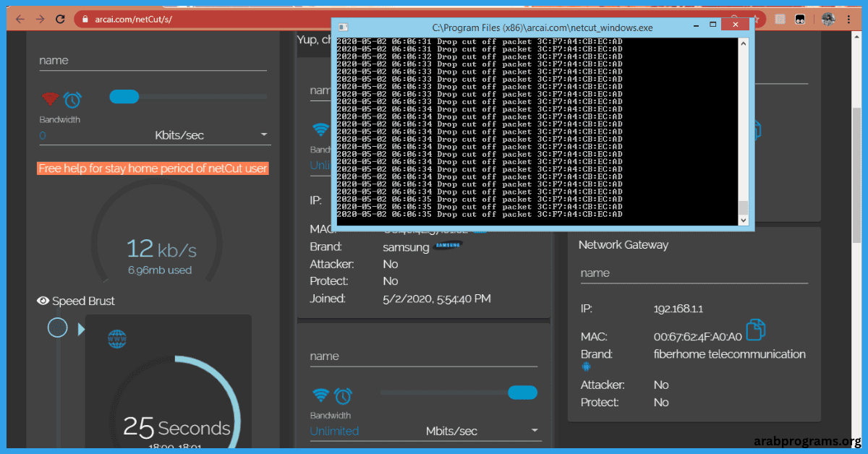Click the console window system menu icon

coord(343,27)
